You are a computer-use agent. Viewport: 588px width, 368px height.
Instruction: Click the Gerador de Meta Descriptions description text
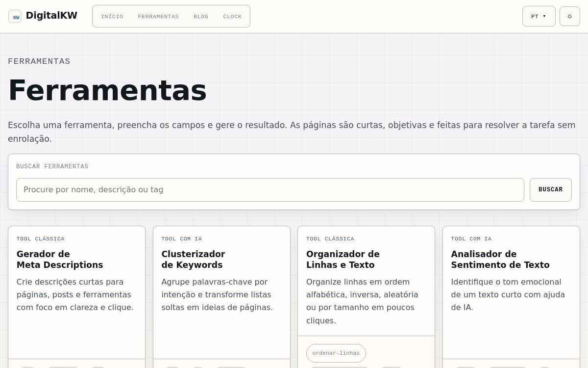tap(75, 294)
